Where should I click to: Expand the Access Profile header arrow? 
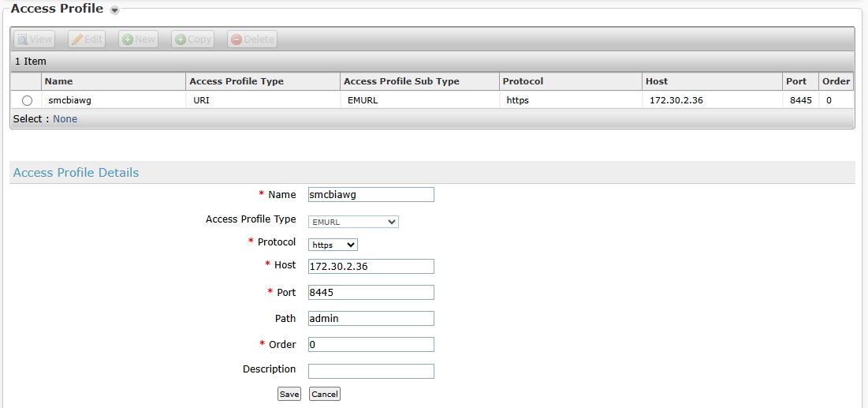(x=114, y=10)
